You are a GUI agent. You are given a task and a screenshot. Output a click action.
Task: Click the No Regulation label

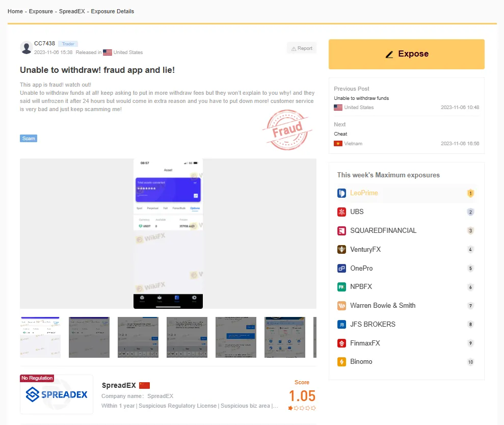[x=37, y=378]
